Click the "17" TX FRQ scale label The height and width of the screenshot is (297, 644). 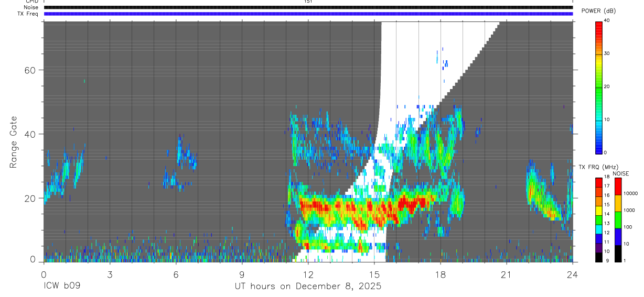tap(607, 186)
